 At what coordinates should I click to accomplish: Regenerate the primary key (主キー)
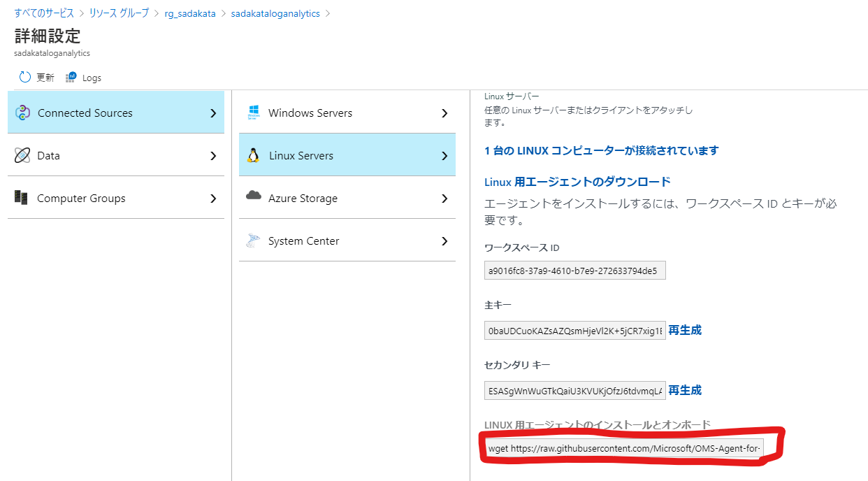(x=685, y=330)
